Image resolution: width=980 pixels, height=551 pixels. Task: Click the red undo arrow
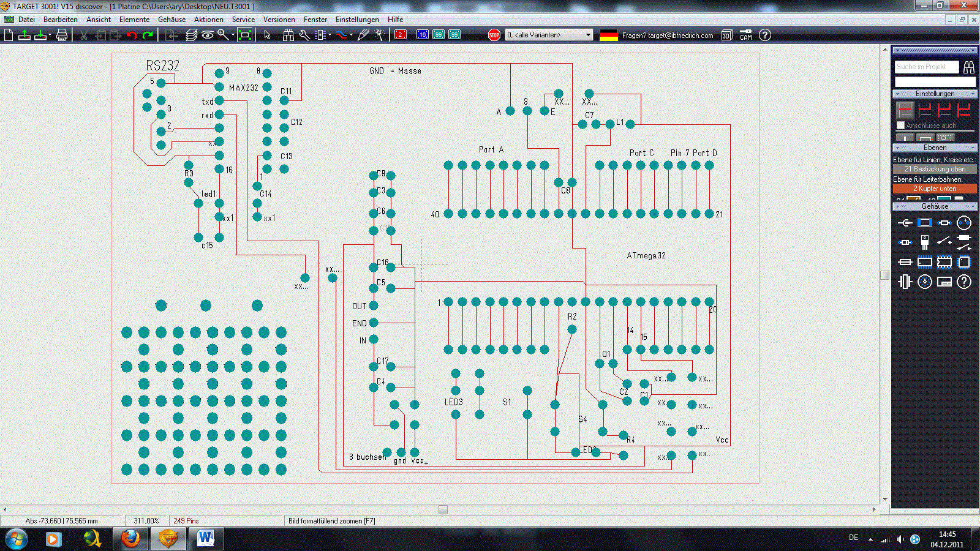[x=132, y=35]
